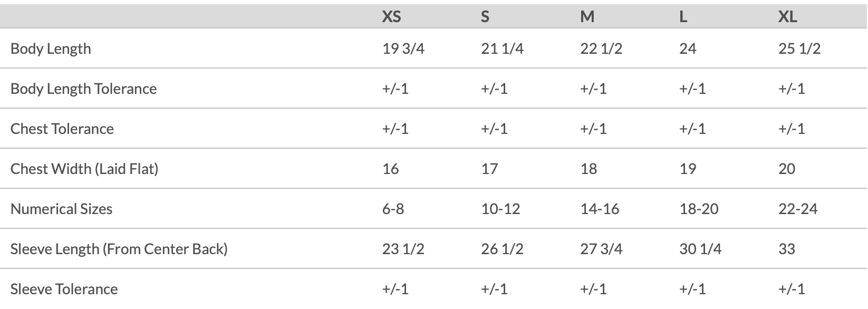Click the L column header
The height and width of the screenshot is (309, 868).
683,17
